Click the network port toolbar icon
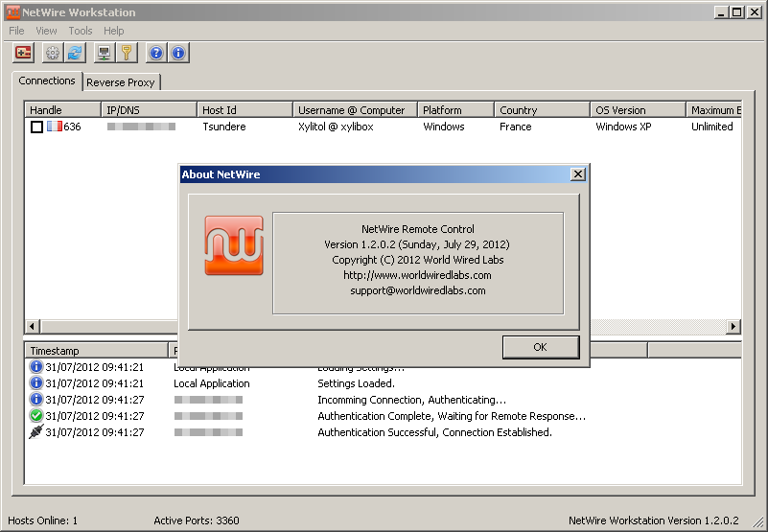 tap(104, 53)
